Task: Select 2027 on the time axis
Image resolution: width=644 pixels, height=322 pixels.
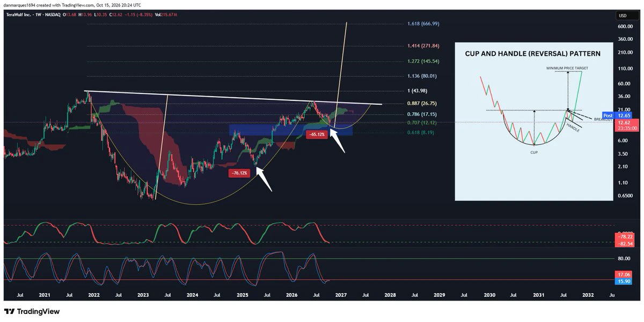Action: pos(341,295)
